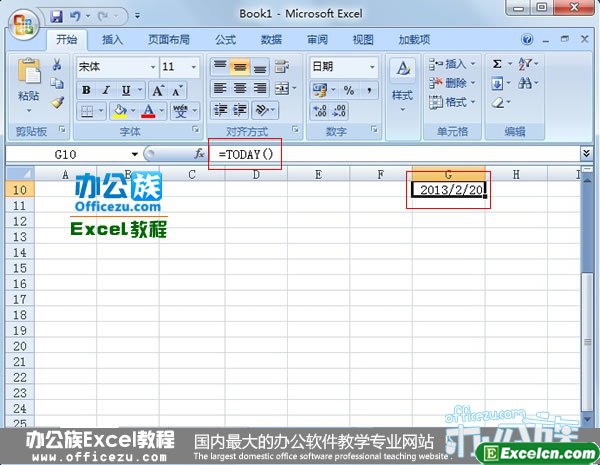The height and width of the screenshot is (465, 600).
Task: Undo the last action
Action: 75,16
